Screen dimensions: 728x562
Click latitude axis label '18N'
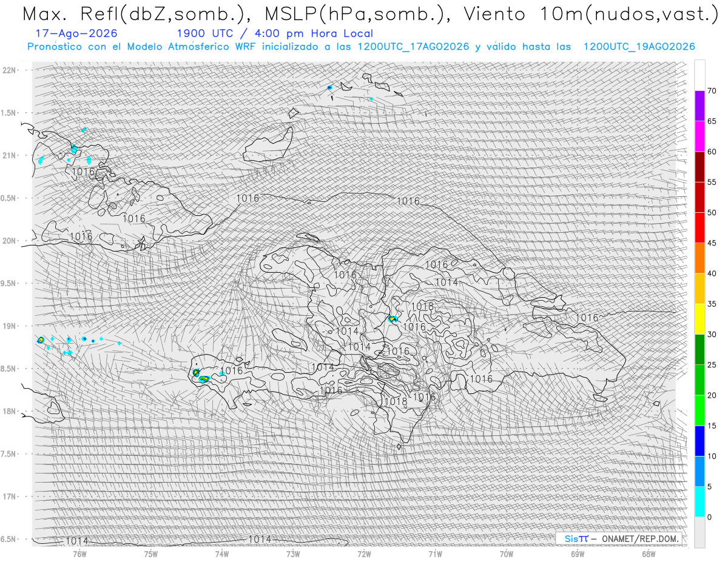(10, 411)
